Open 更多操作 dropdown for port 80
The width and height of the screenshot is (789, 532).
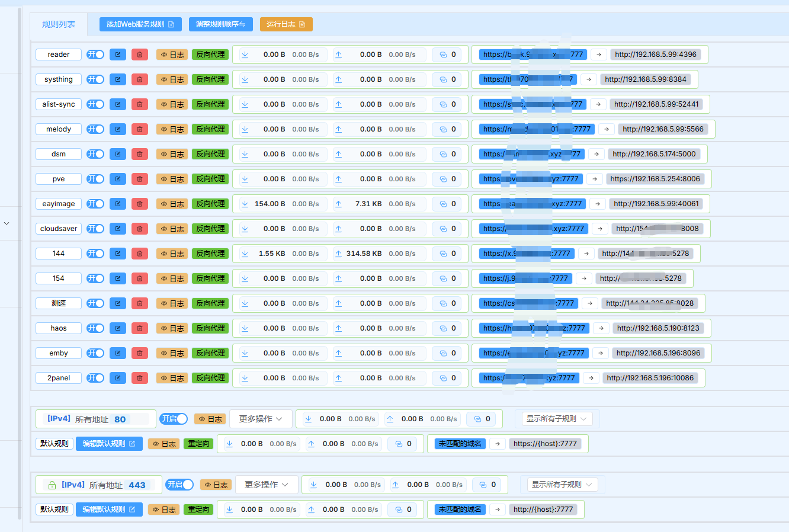coord(261,419)
